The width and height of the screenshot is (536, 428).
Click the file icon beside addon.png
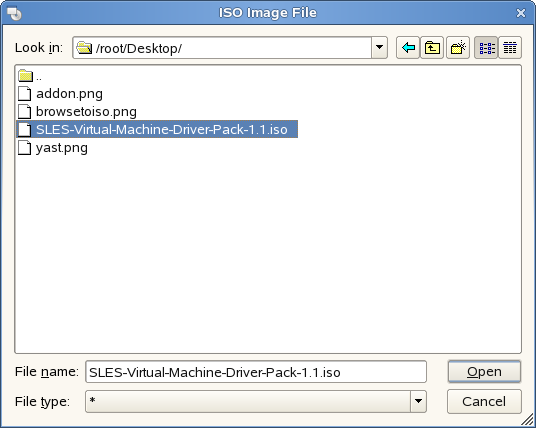point(25,94)
